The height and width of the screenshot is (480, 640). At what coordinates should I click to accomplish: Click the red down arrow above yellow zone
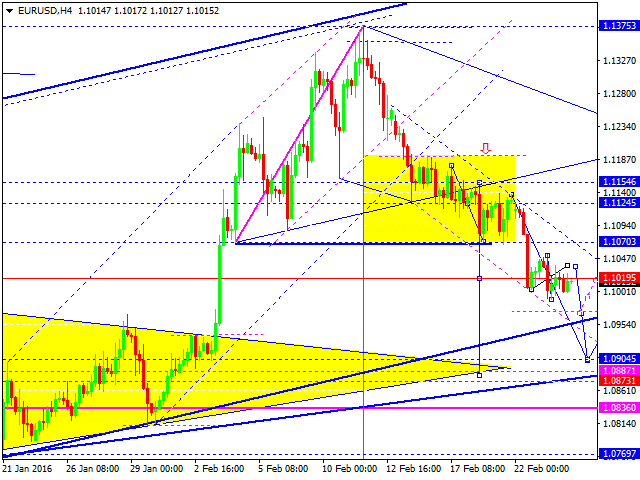tap(485, 148)
